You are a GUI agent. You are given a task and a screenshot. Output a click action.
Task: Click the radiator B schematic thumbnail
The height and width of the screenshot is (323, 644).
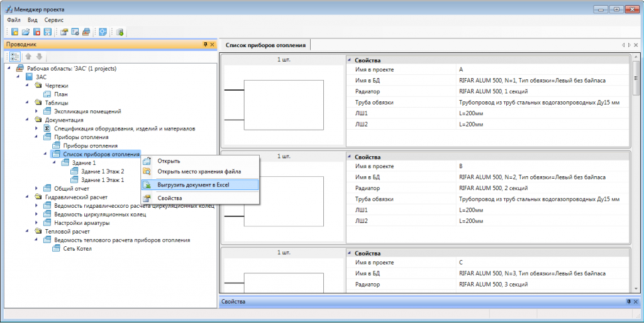284,201
